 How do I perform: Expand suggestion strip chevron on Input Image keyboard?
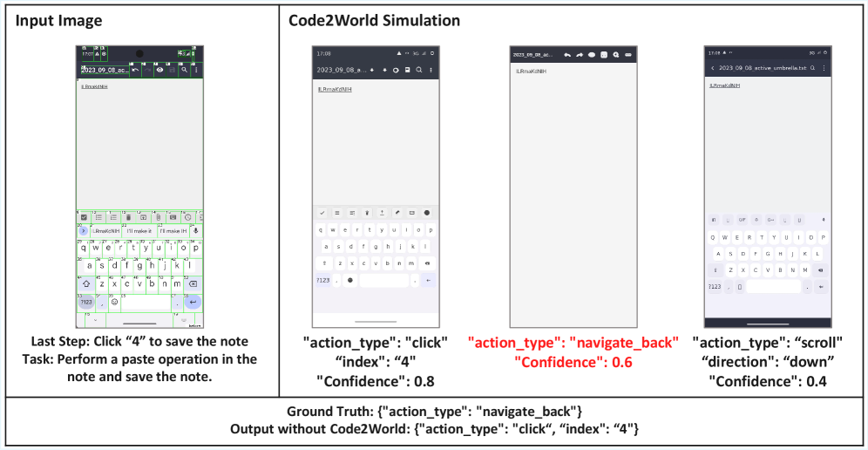pos(84,230)
